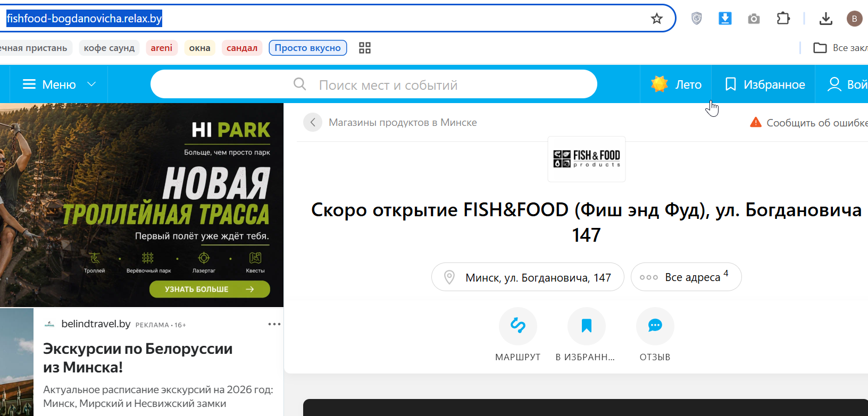Open the 'сандал' bookmark

pos(242,48)
